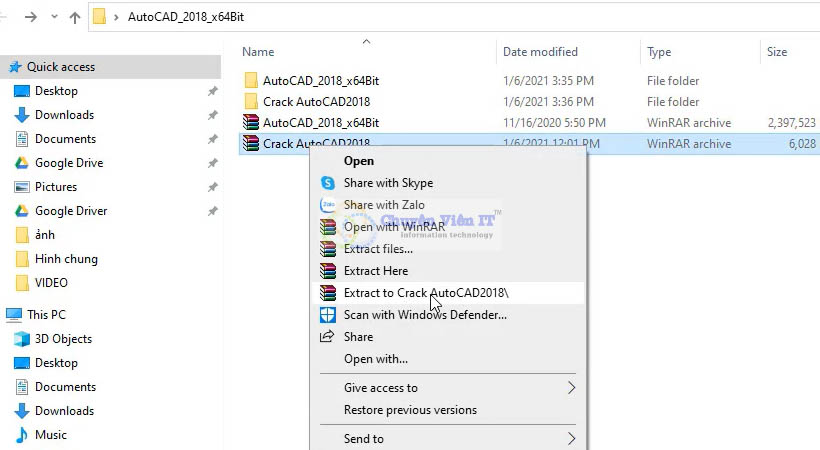Go up one folder level arrow
820x450 pixels.
point(75,18)
